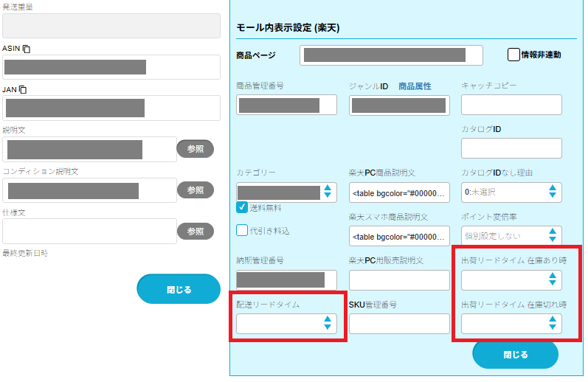
Task: Enable the 情報非連動 checkbox
Action: (x=514, y=55)
